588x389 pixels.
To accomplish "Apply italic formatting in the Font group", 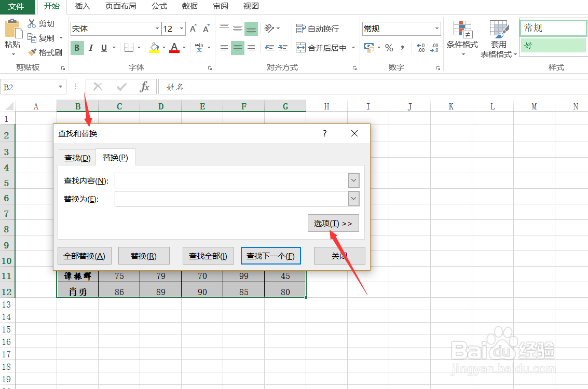I will (x=89, y=47).
